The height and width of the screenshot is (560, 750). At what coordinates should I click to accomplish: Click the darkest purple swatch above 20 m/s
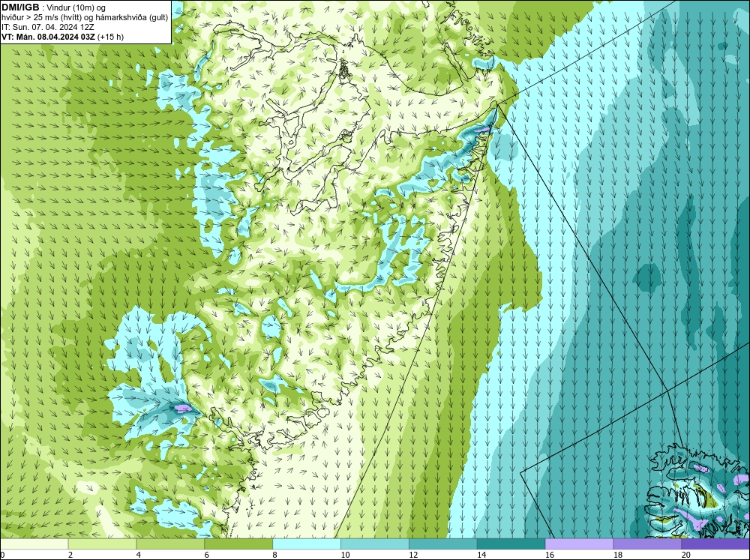(x=715, y=544)
